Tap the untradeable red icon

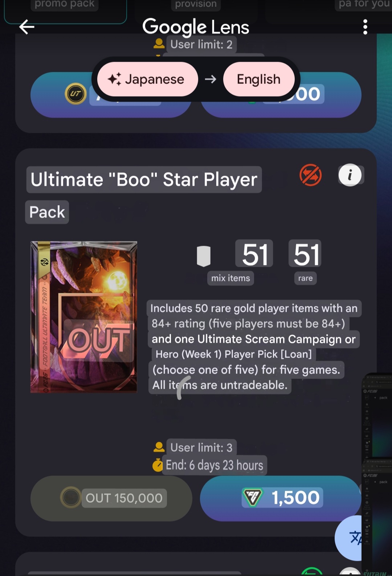point(310,175)
